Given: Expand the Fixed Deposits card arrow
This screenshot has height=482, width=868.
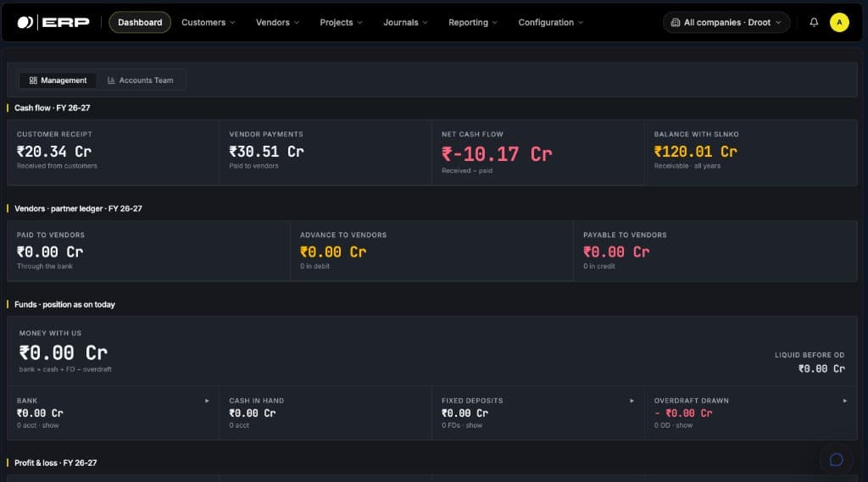Looking at the screenshot, I should tap(632, 401).
